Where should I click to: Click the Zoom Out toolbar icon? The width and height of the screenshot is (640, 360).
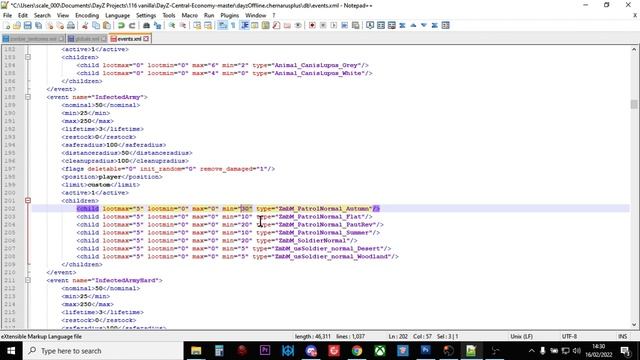(183, 25)
